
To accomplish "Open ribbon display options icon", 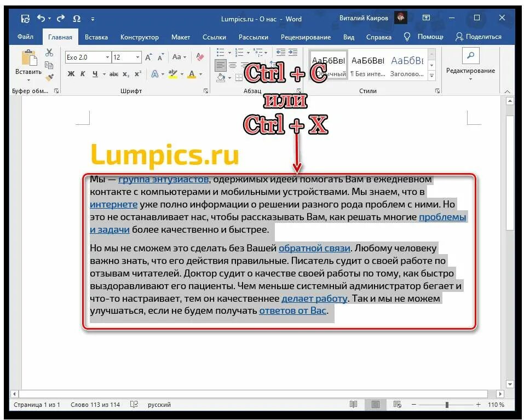I will (x=426, y=18).
